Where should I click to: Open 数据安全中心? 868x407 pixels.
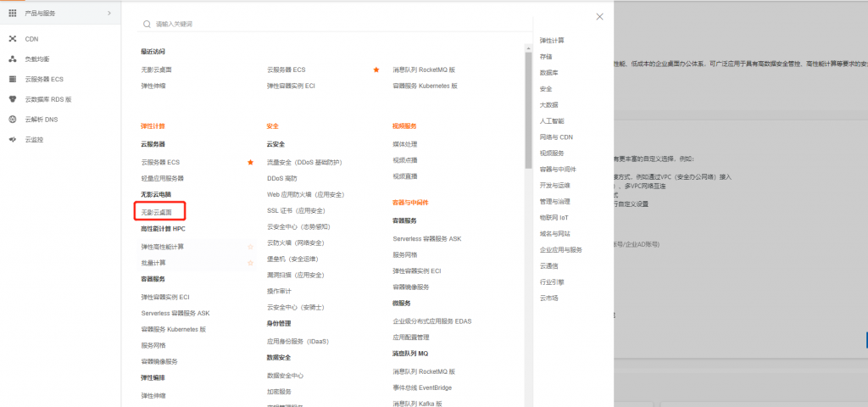coord(285,376)
